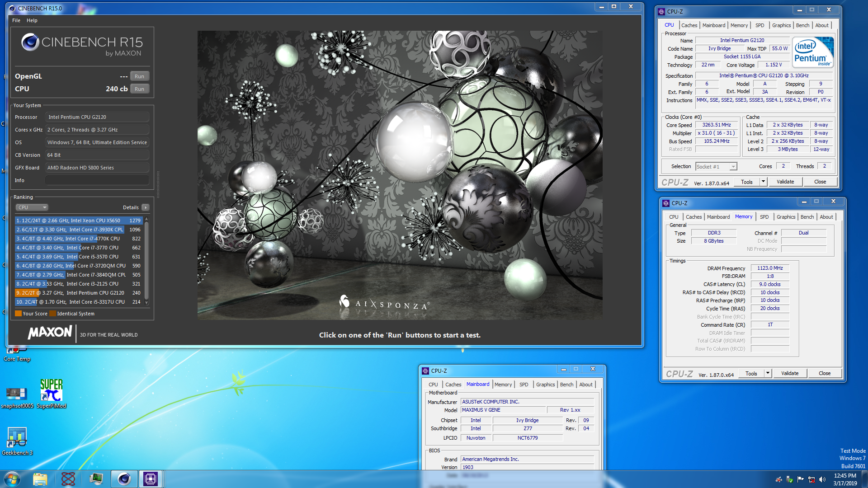Open volume speaker tray icon

coord(822,479)
